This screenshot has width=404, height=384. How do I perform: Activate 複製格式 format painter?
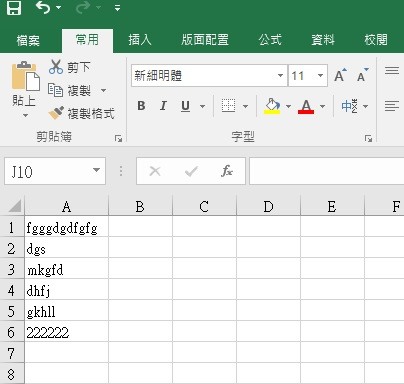coord(82,114)
